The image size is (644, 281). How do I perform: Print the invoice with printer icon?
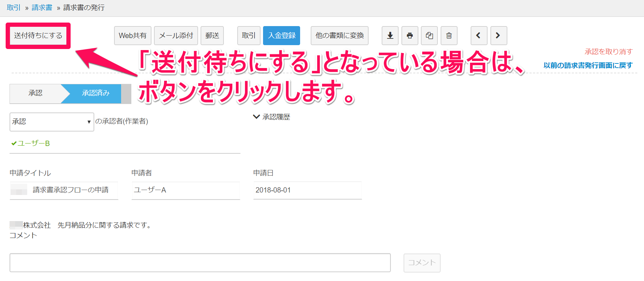click(x=410, y=36)
